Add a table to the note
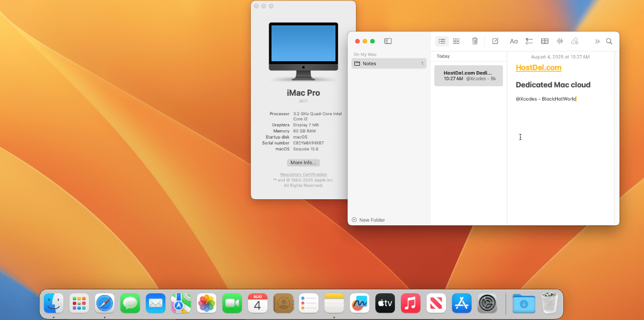 544,41
